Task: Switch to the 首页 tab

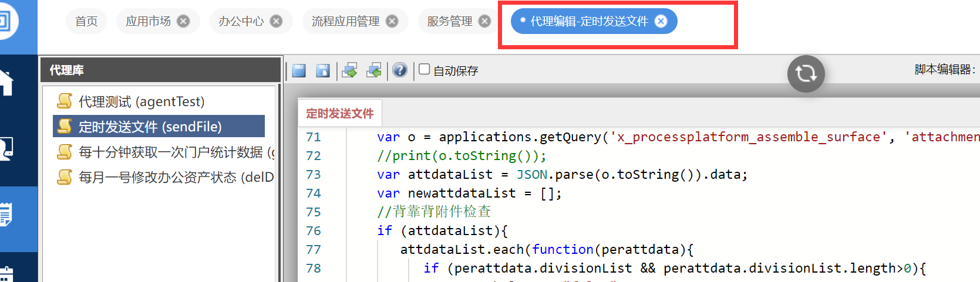Action: (86, 21)
